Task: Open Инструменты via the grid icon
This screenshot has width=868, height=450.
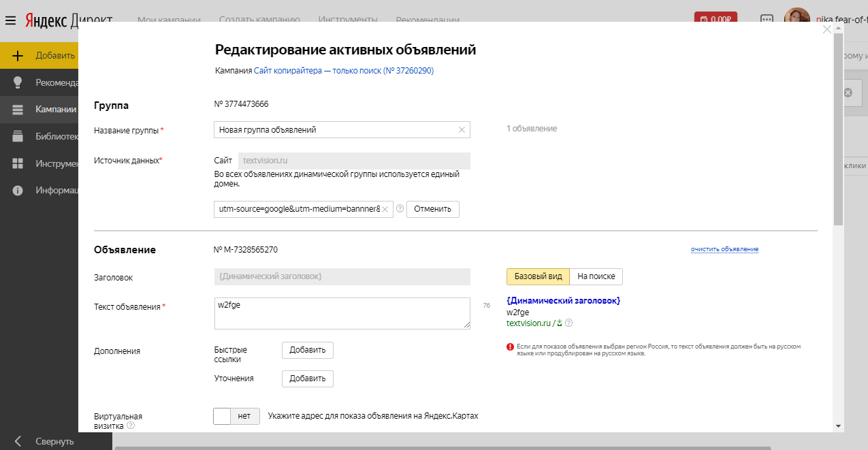Action: point(18,163)
